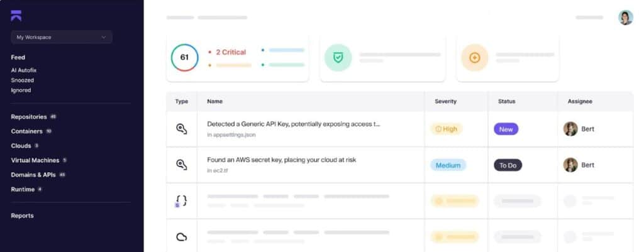Click the key icon for AWS secret key

click(182, 165)
